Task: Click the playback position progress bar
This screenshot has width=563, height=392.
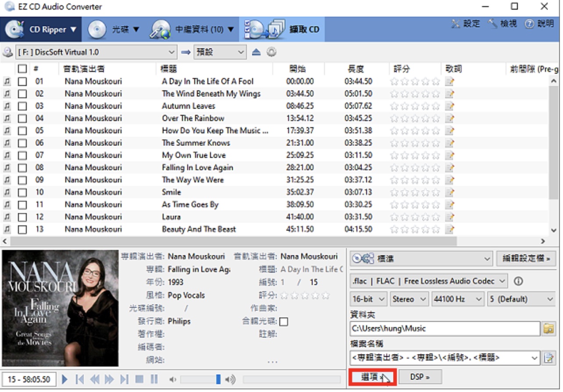Action: coord(292,380)
